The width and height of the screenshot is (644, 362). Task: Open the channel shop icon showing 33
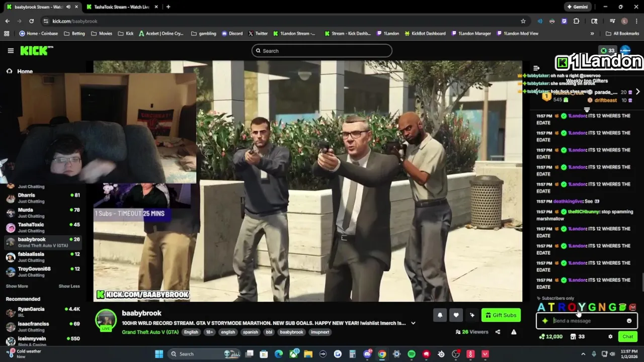[578, 337]
